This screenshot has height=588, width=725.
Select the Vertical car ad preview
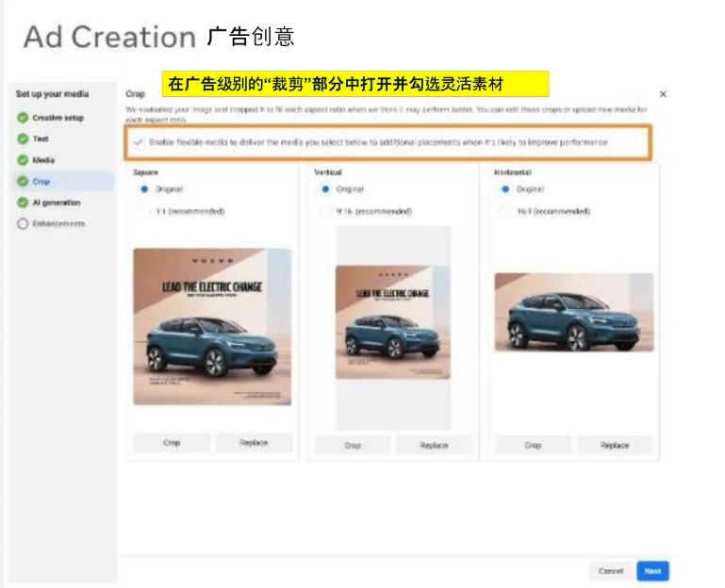[392, 322]
